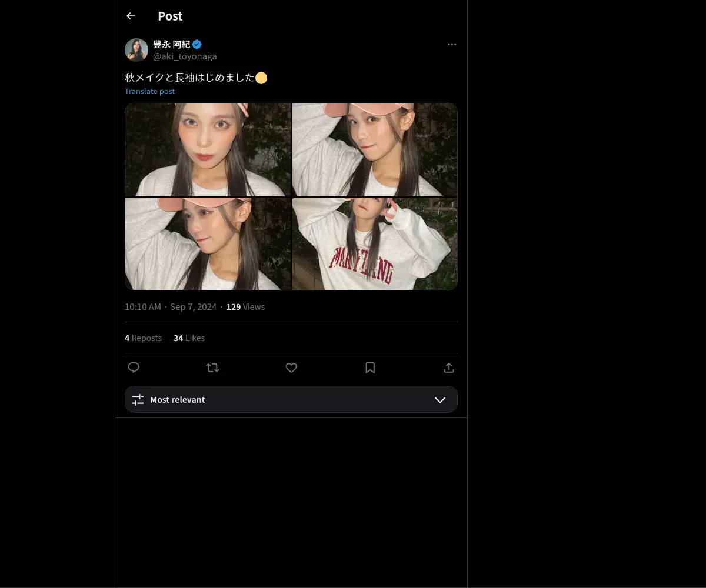Click the chevron next to Most relevant

tap(440, 400)
